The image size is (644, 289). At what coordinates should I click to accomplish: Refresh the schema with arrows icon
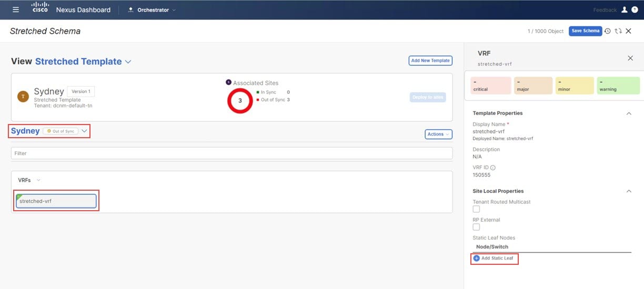click(618, 31)
